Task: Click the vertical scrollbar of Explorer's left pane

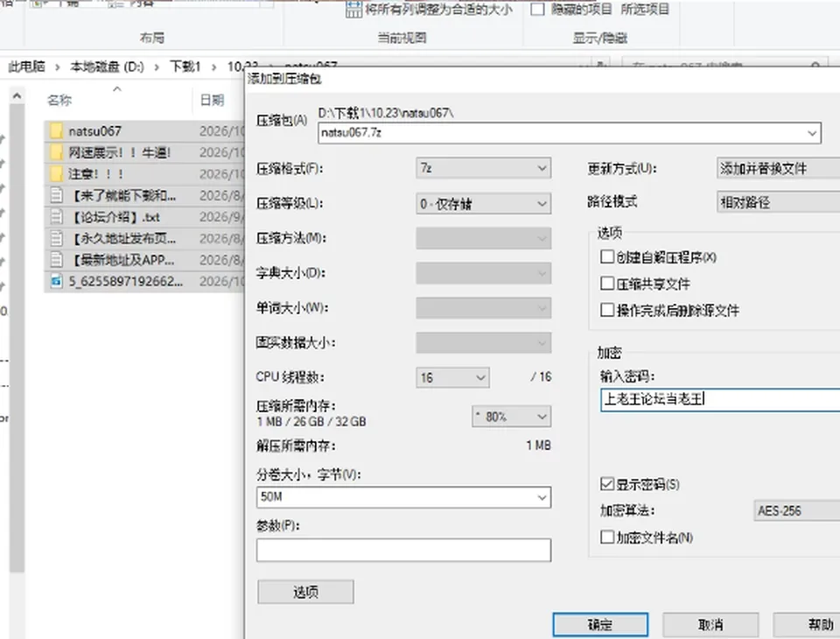Action: pos(17,338)
